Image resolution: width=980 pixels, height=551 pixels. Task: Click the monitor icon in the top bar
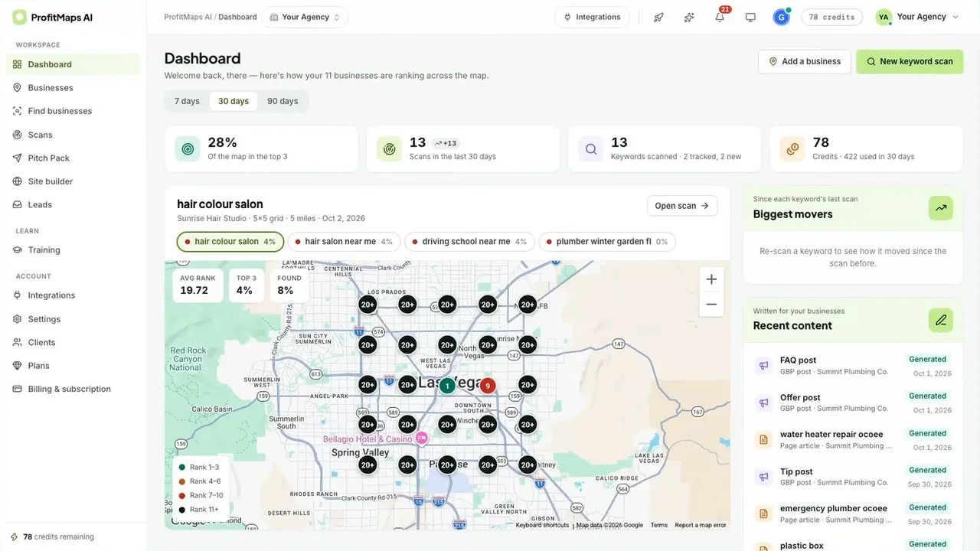[750, 17]
